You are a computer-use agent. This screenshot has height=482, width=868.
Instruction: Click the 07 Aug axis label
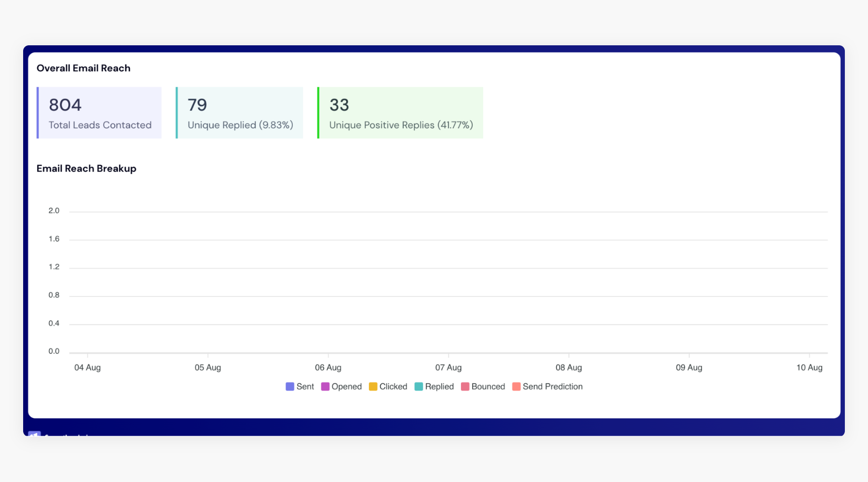[x=448, y=367]
